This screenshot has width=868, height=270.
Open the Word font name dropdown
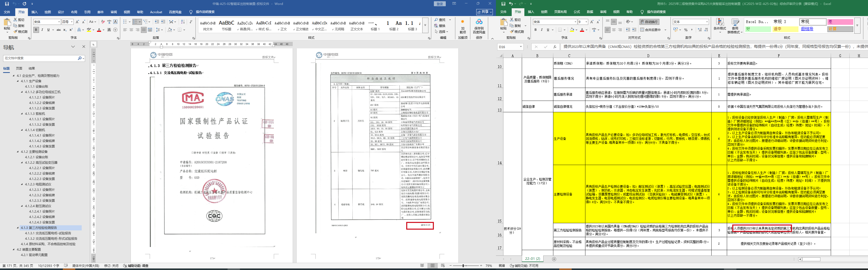point(59,22)
